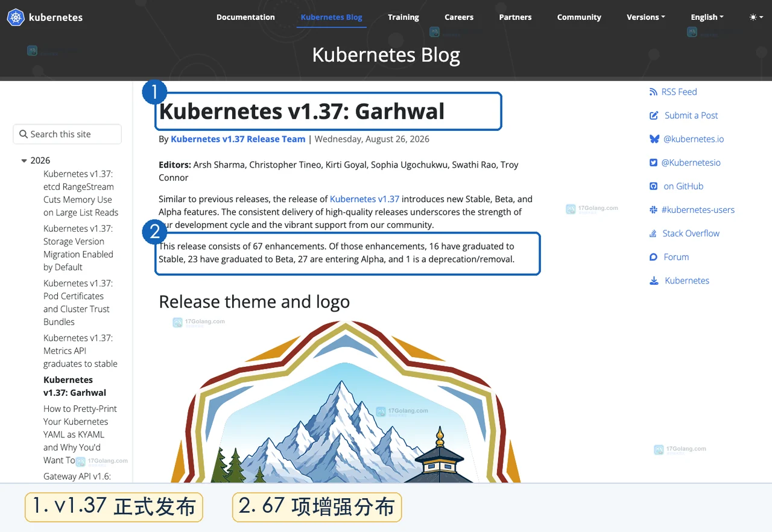Open the RSS Feed link
Viewport: 772px width, 532px height.
[x=679, y=92]
